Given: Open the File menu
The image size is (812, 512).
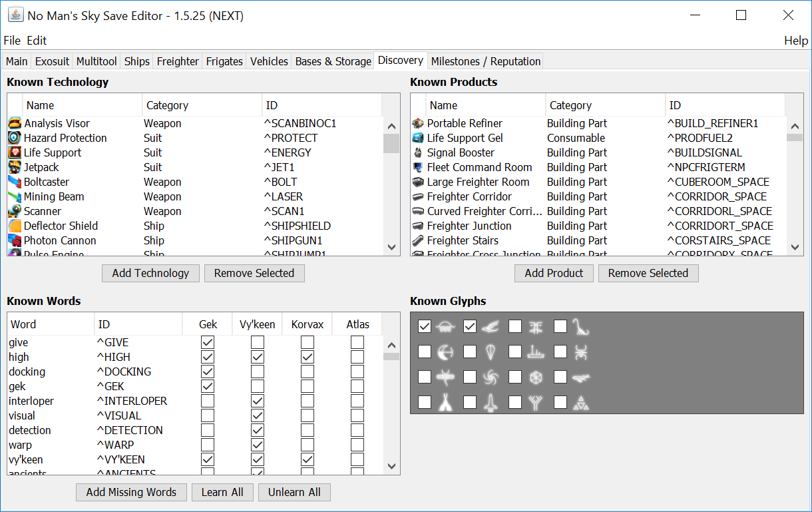Looking at the screenshot, I should [x=12, y=41].
